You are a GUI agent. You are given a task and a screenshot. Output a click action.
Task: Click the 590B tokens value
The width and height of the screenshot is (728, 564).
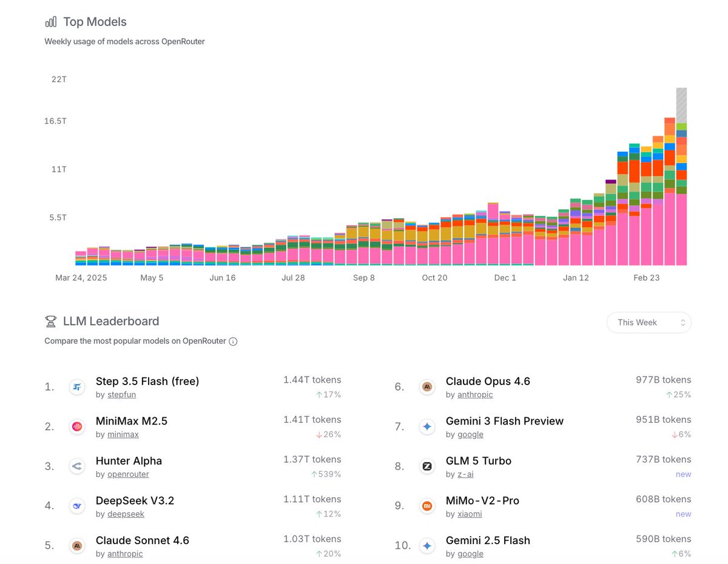tap(663, 539)
